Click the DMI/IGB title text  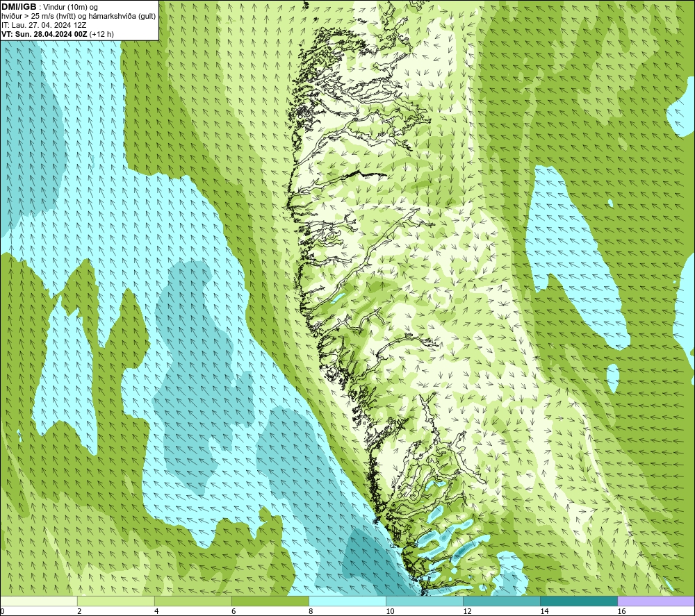19,7
